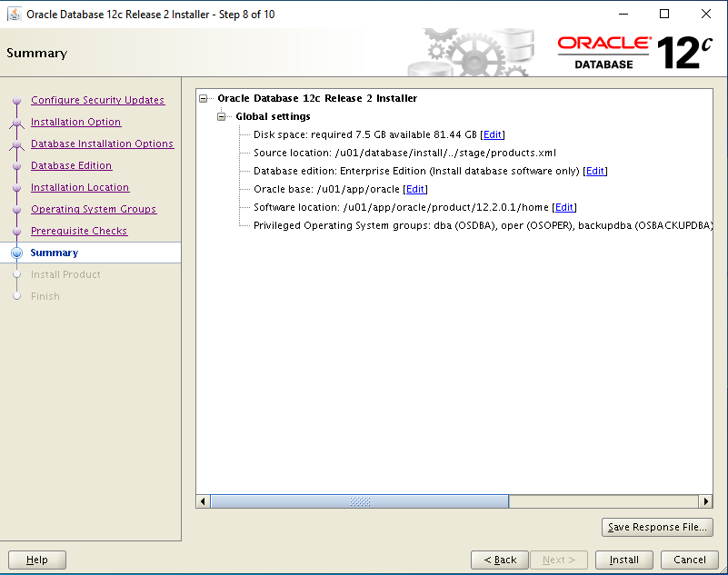Return to the Database Edition step

pos(71,165)
